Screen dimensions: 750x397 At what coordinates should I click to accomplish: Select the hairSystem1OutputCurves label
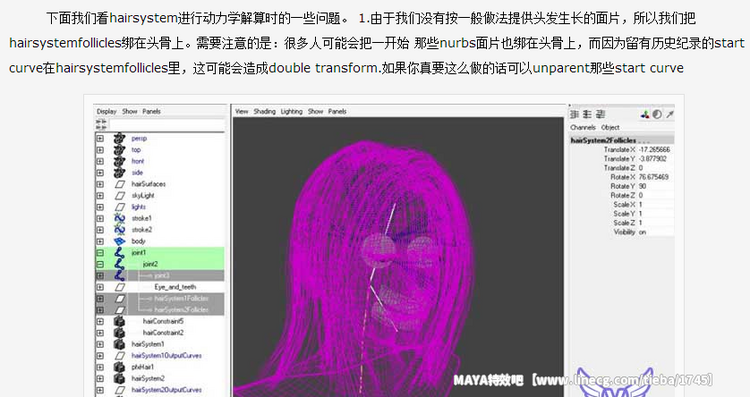(166, 356)
